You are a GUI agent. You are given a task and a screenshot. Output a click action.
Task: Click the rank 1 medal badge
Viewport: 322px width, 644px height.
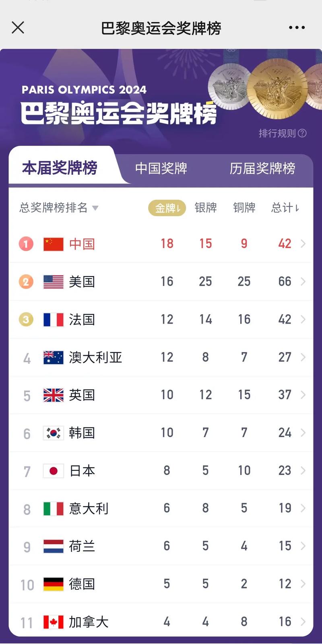[25, 244]
